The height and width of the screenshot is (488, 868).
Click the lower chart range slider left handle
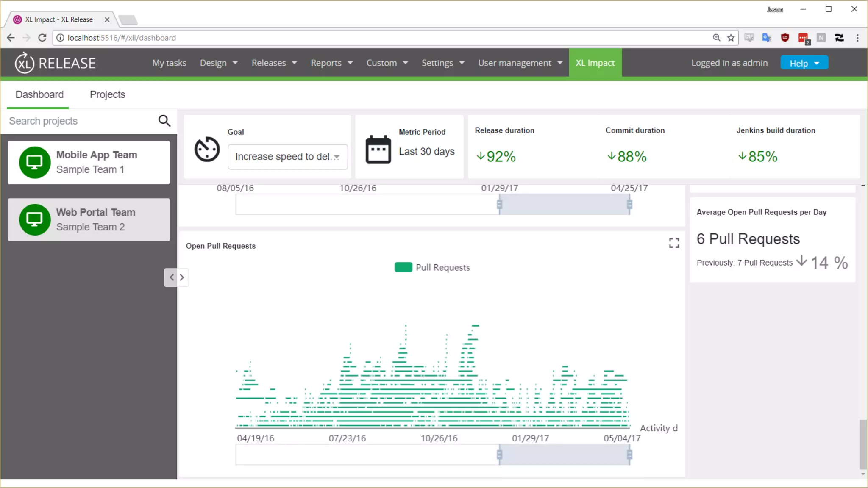click(499, 455)
